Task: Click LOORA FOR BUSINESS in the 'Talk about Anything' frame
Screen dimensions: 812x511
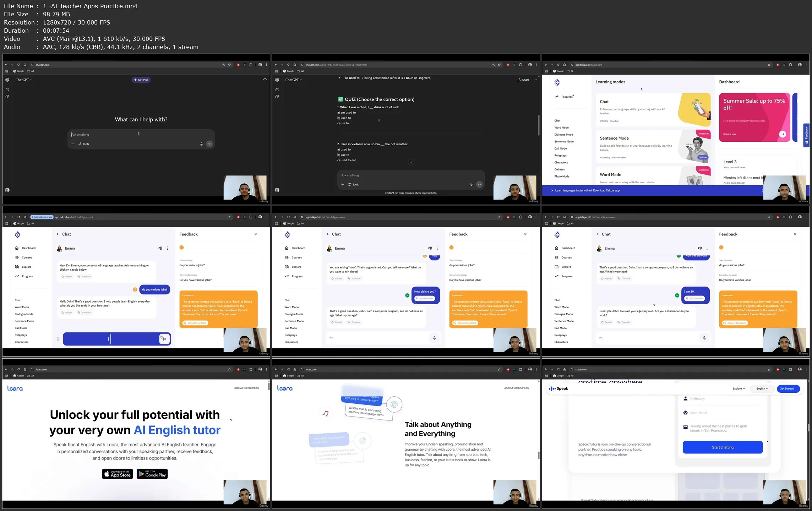Action: pos(516,388)
